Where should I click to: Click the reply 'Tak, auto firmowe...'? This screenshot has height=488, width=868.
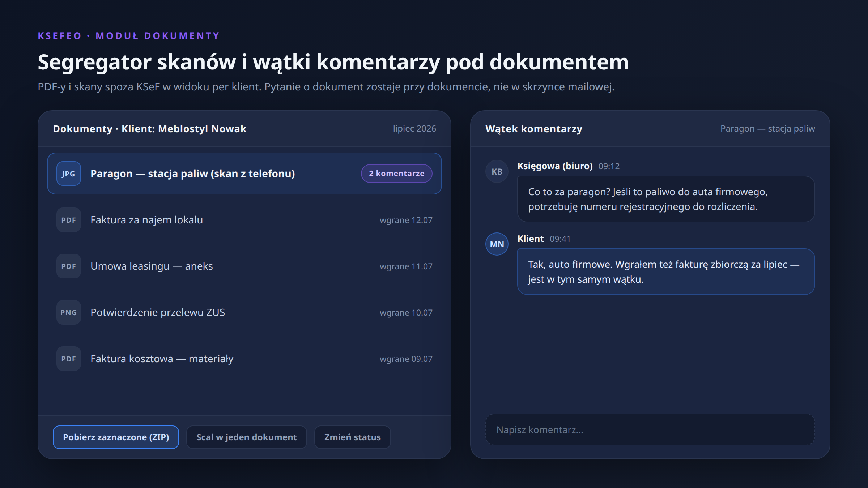(666, 271)
